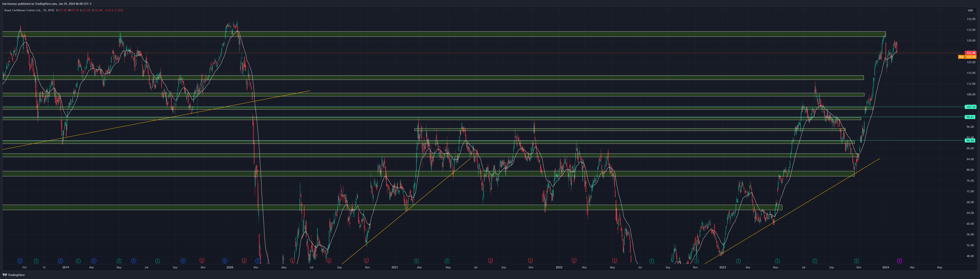
Task: Open the purple upcoming earnings marker in 2024
Action: click(899, 261)
